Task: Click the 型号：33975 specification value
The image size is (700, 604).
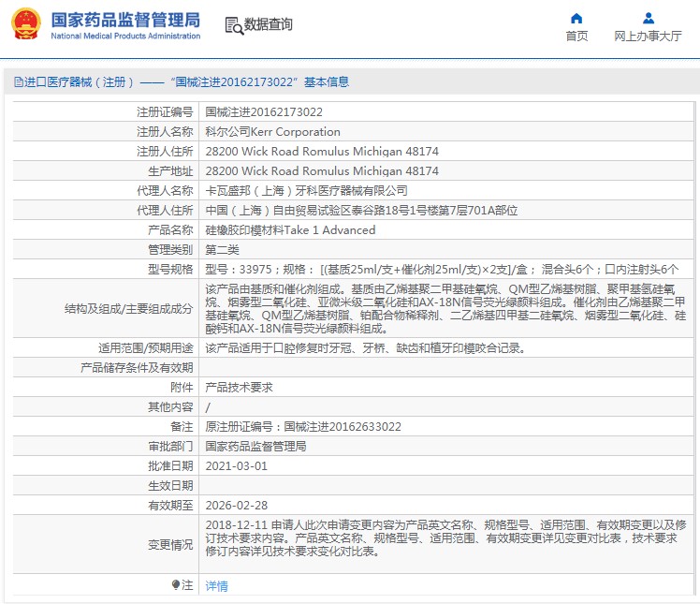Action: coord(442,270)
